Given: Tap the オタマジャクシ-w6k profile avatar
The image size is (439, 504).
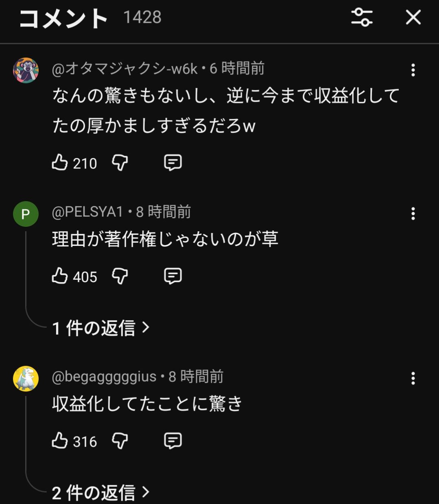Looking at the screenshot, I should tap(26, 70).
